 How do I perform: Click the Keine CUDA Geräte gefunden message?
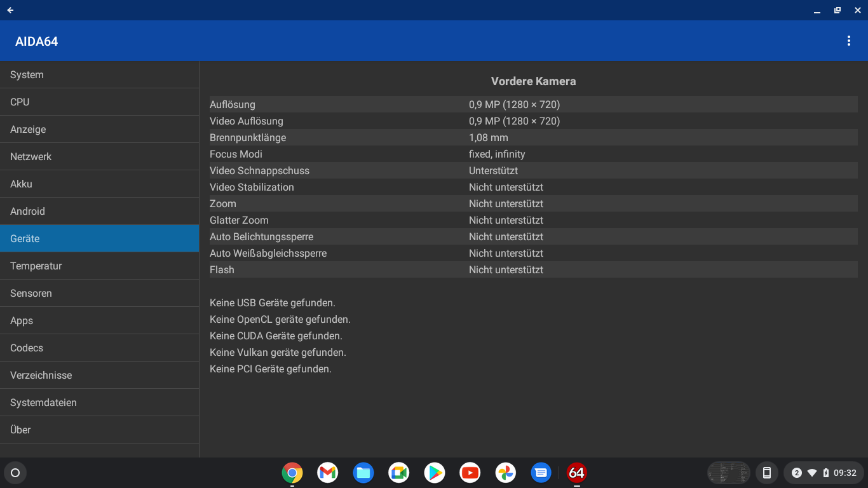pyautogui.click(x=276, y=335)
